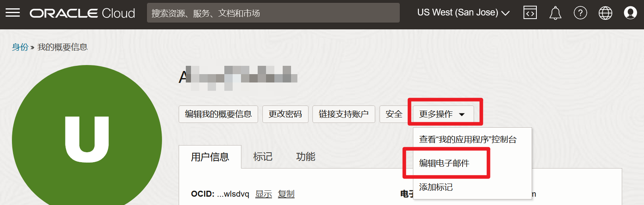
Task: Open the notifications bell
Action: 555,13
